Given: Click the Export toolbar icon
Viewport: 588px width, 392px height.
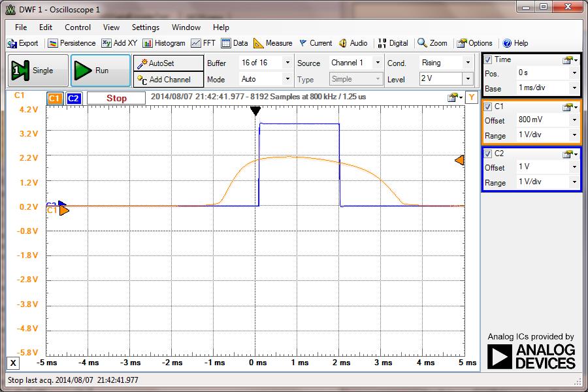Looking at the screenshot, I should coord(23,43).
